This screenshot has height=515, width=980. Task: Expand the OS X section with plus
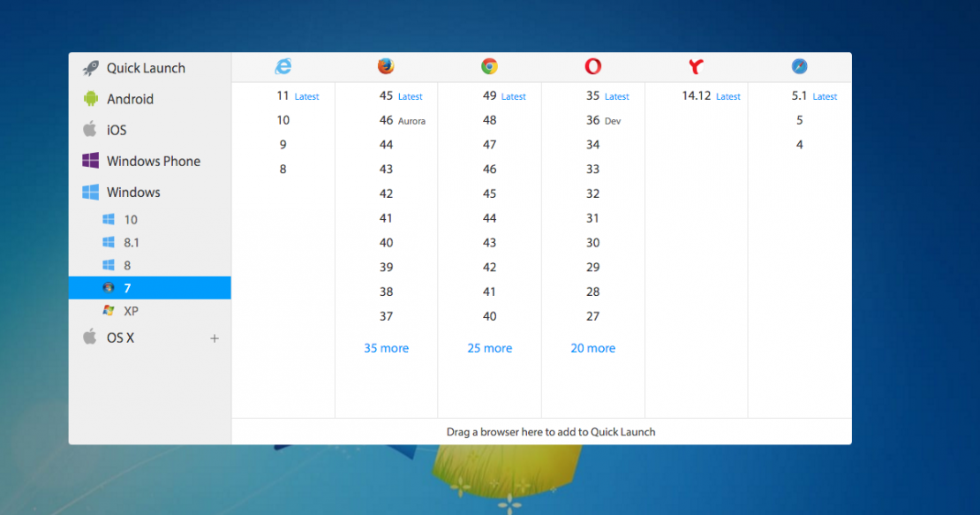tap(215, 338)
